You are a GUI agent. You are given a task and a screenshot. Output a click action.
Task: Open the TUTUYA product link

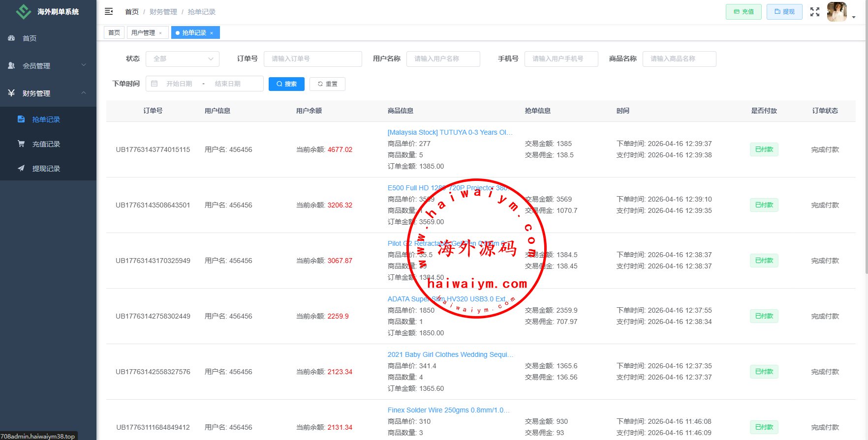pyautogui.click(x=450, y=132)
